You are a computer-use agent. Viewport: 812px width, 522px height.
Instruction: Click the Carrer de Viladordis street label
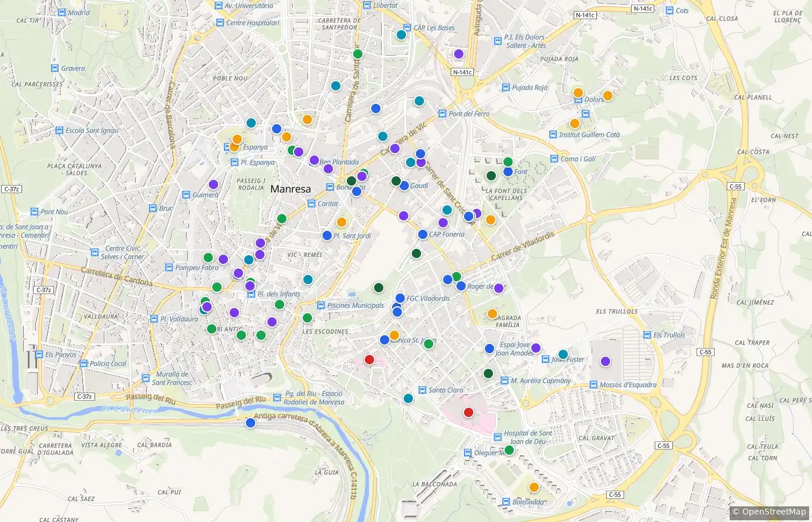pos(523,246)
